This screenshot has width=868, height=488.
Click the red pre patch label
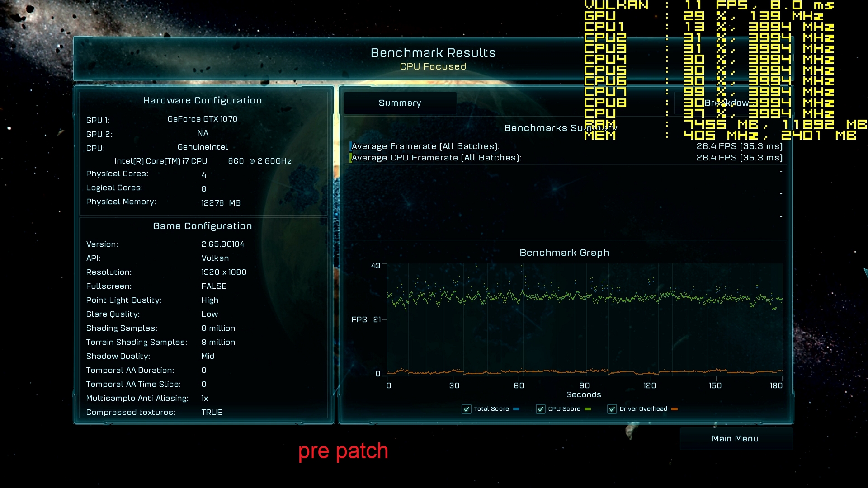(x=343, y=451)
